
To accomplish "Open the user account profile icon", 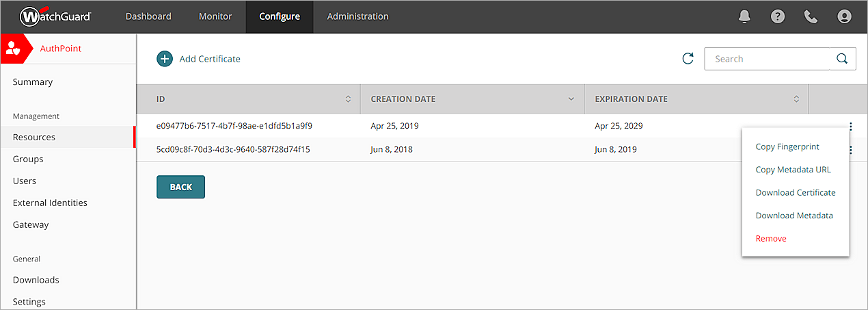I will tap(845, 16).
